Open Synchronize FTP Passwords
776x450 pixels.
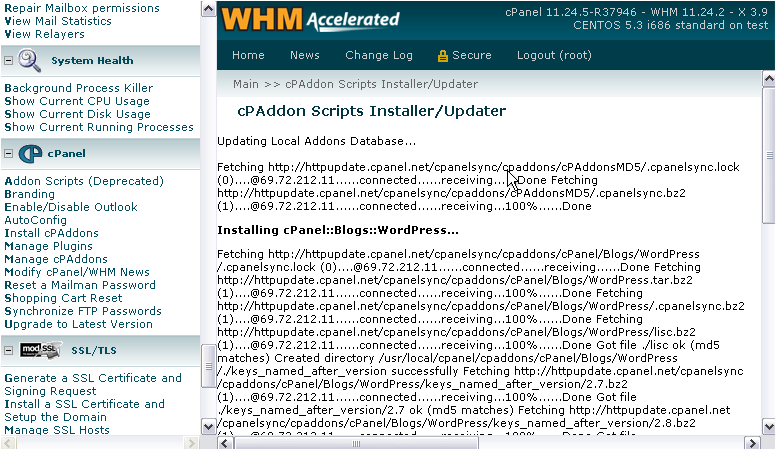click(83, 311)
